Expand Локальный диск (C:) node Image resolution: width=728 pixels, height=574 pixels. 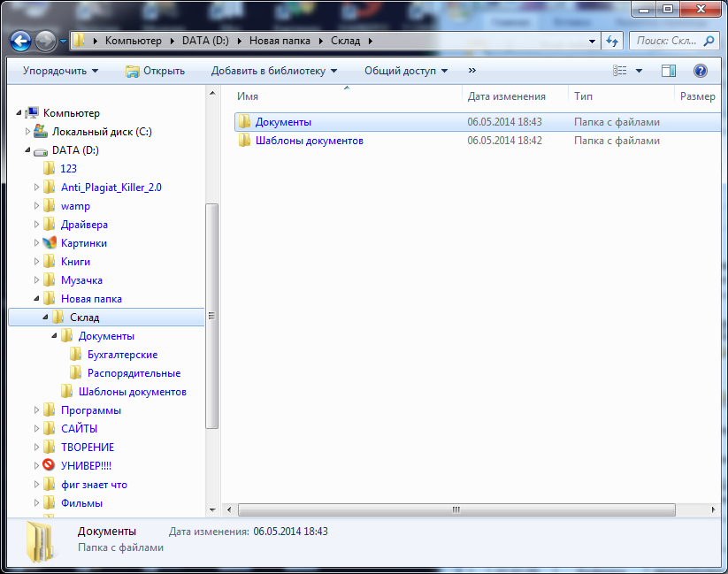[x=27, y=132]
